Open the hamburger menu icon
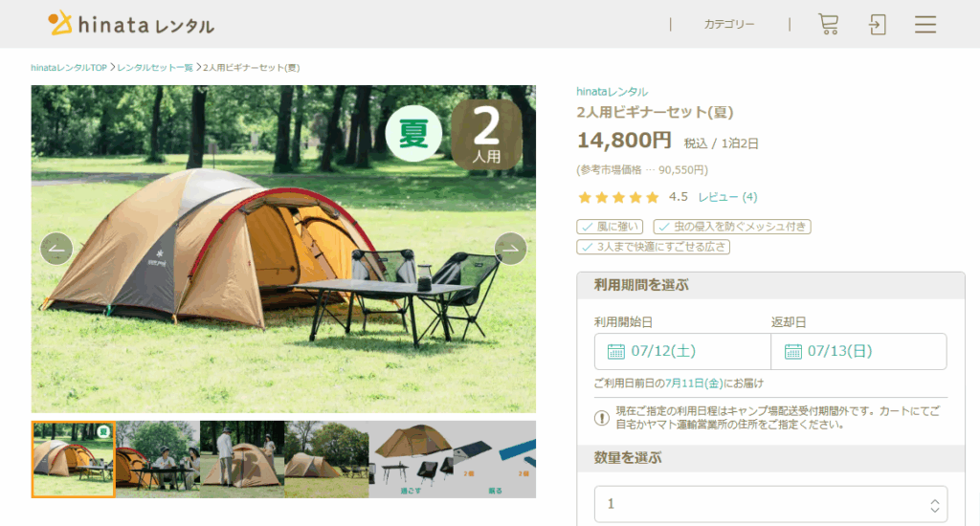This screenshot has height=526, width=980. 925,24
